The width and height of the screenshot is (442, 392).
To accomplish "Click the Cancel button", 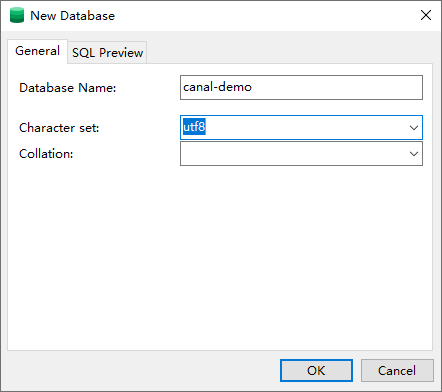I will 397,370.
